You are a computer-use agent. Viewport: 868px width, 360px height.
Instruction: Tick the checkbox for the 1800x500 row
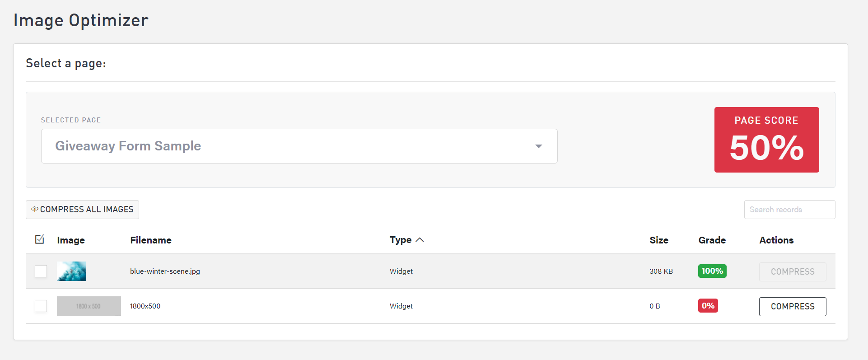(41, 306)
